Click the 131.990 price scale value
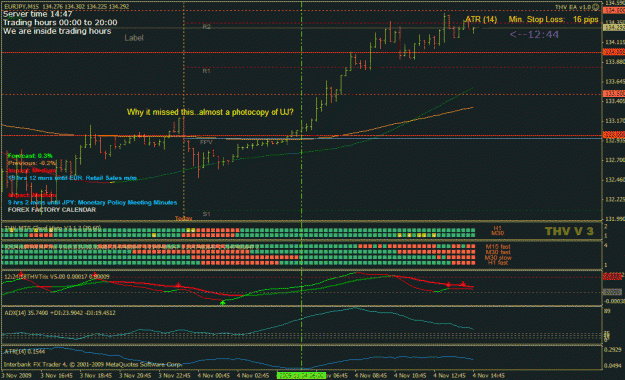The image size is (625, 380). tap(614, 219)
